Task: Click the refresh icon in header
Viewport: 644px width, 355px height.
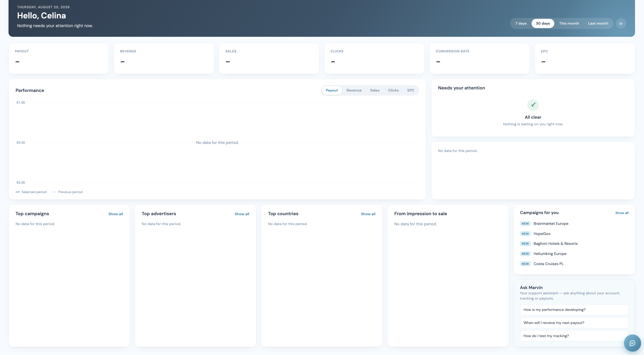Action: point(621,23)
